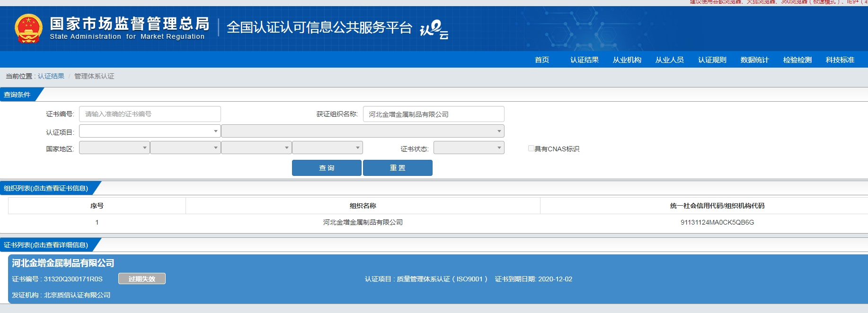The image size is (868, 313).
Task: Open the 从业人员 nav item
Action: 670,60
